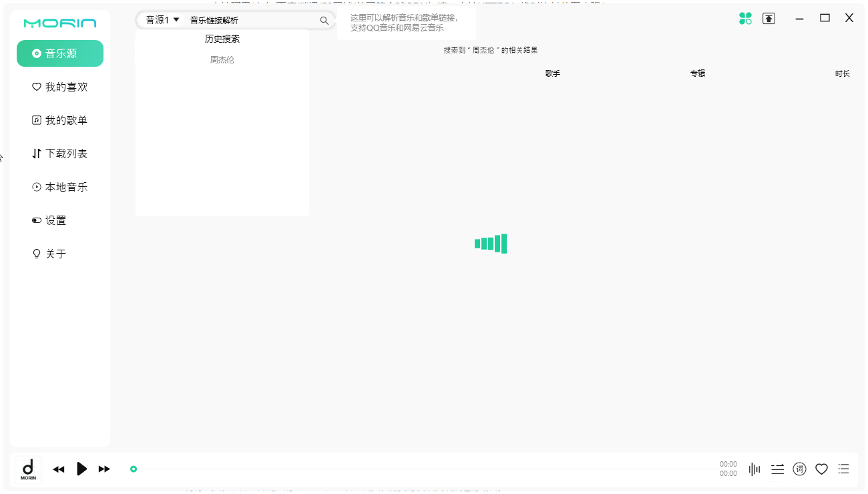
Task: Click the 专辑 column header
Action: (x=698, y=73)
